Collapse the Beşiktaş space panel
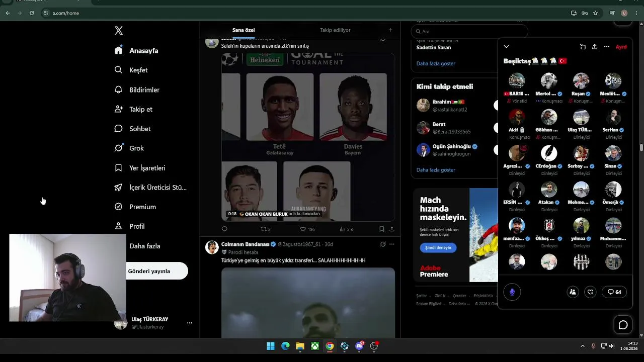Screen dimensions: 644x362 pyautogui.click(x=507, y=47)
